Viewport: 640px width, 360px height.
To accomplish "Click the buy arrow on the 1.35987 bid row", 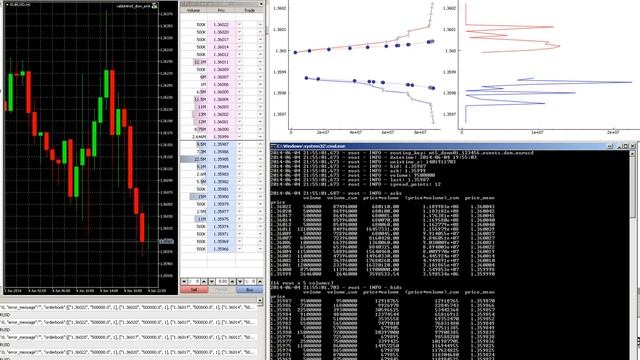I will 260,144.
